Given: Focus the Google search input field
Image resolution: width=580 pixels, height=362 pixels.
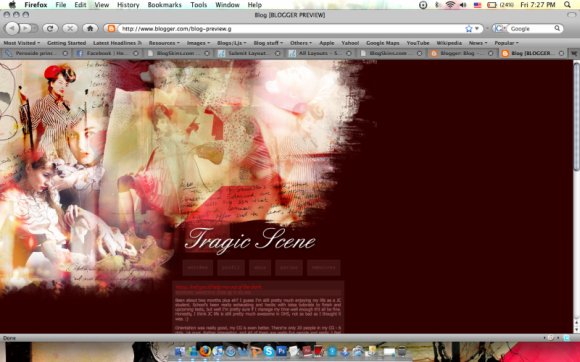Looking at the screenshot, I should coord(531,28).
